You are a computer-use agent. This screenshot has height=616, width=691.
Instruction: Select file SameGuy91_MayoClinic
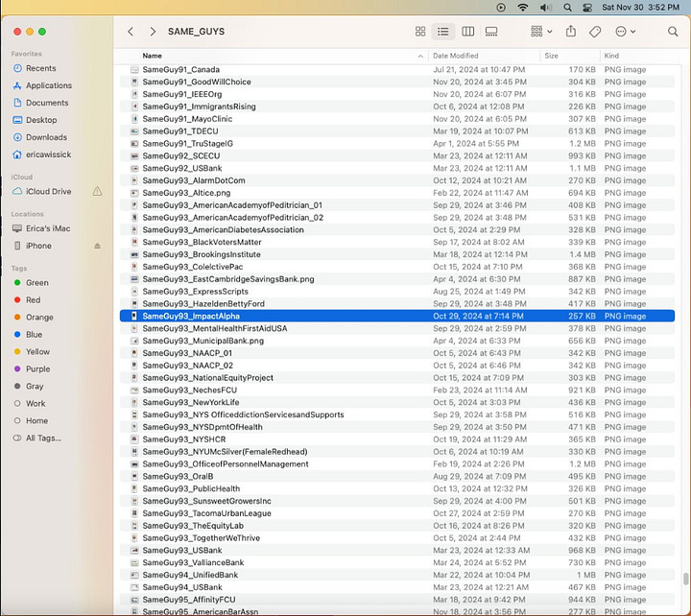click(x=397, y=119)
